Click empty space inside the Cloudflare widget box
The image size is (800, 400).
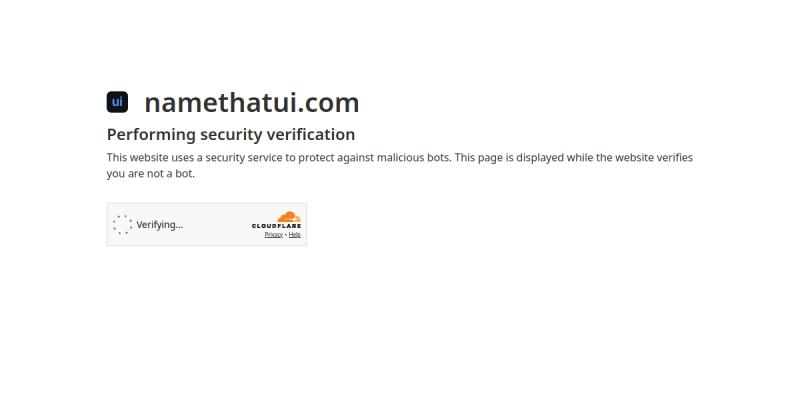point(217,224)
